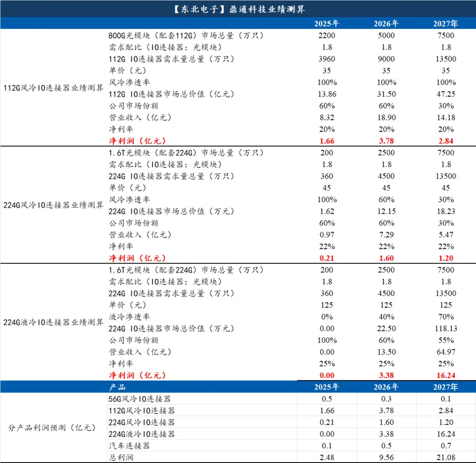
Task: Select the value 118.13
Action: [x=446, y=329]
